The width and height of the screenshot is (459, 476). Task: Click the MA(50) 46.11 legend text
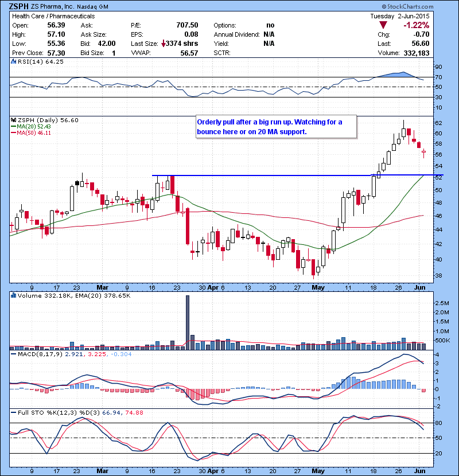[x=34, y=133]
